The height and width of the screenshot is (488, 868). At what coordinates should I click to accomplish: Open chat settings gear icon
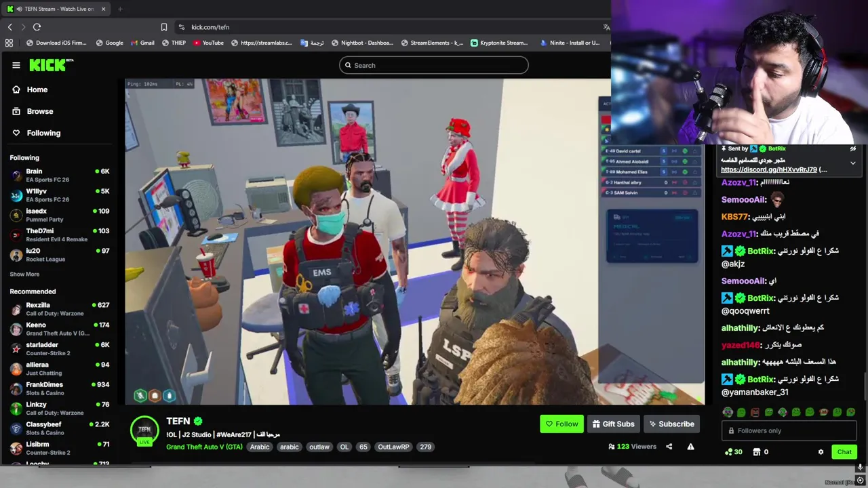821,452
